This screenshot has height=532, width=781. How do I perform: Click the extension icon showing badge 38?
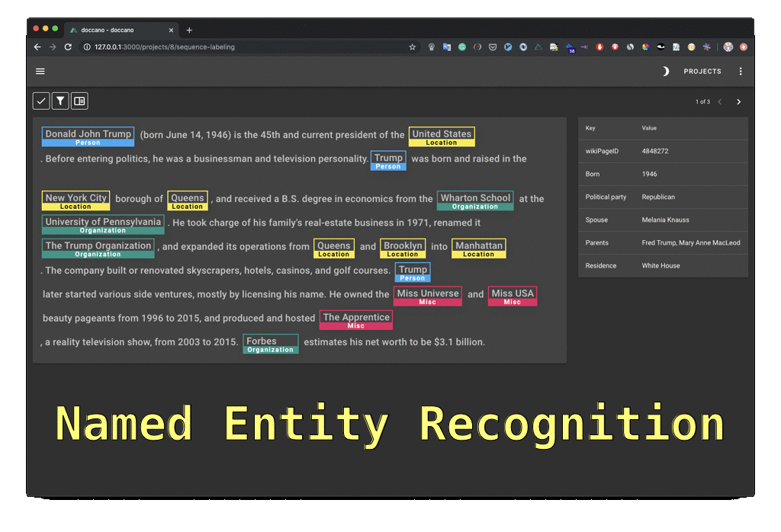(x=570, y=46)
